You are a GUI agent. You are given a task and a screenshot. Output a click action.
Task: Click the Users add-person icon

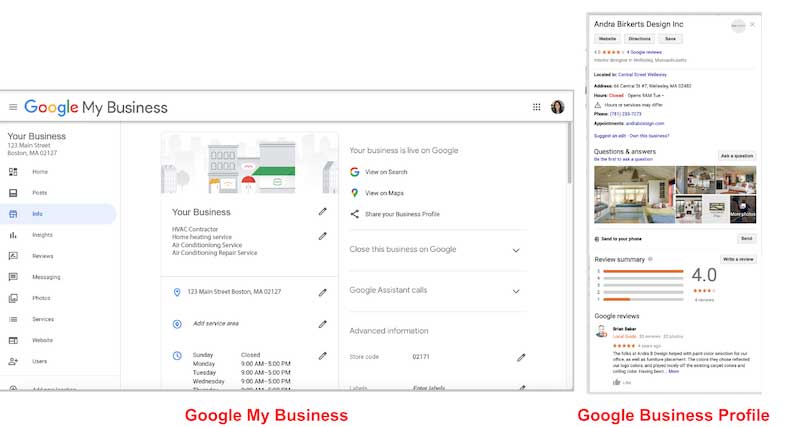click(13, 361)
